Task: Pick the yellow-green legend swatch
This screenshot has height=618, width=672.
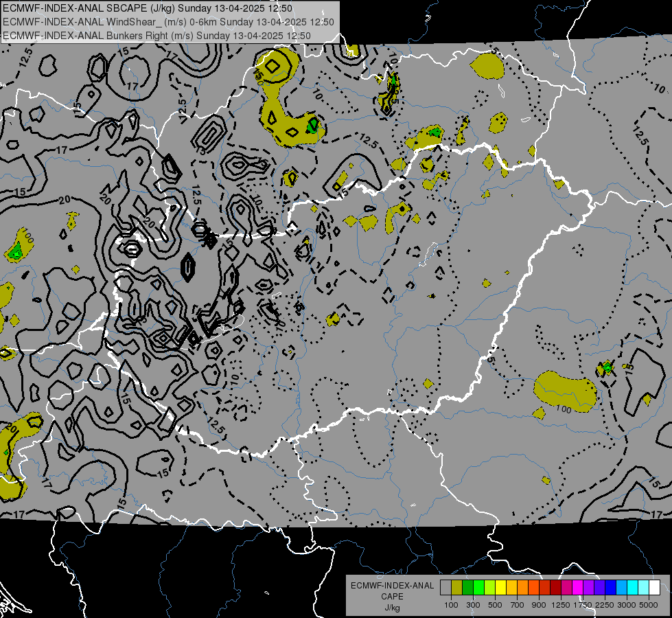Action: tap(490, 587)
